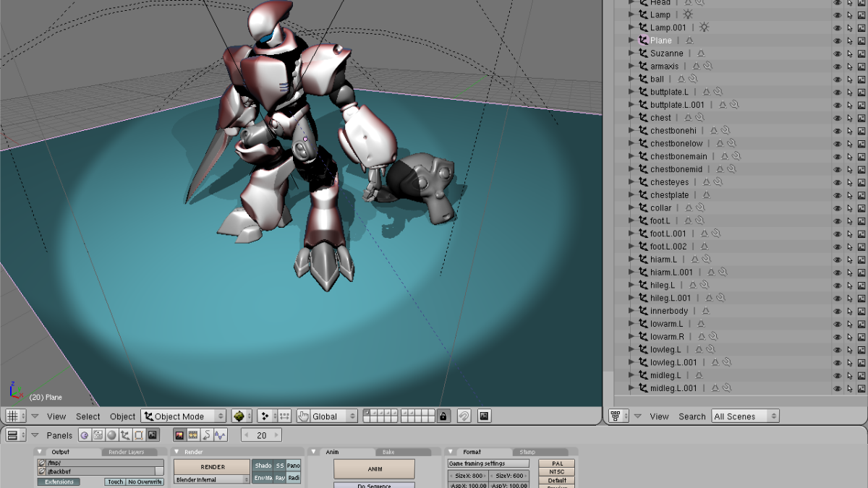
Task: Click the SizeX 800 value field
Action: (x=467, y=476)
